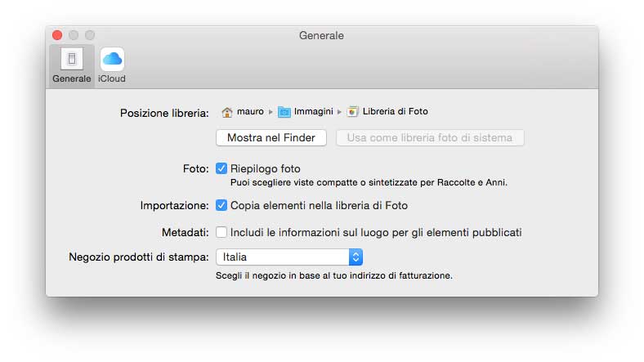Image resolution: width=644 pixels, height=362 pixels.
Task: Click the Generale tab label
Action: pos(71,79)
